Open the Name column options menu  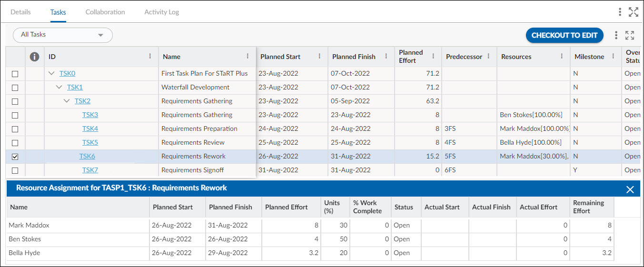tap(248, 56)
